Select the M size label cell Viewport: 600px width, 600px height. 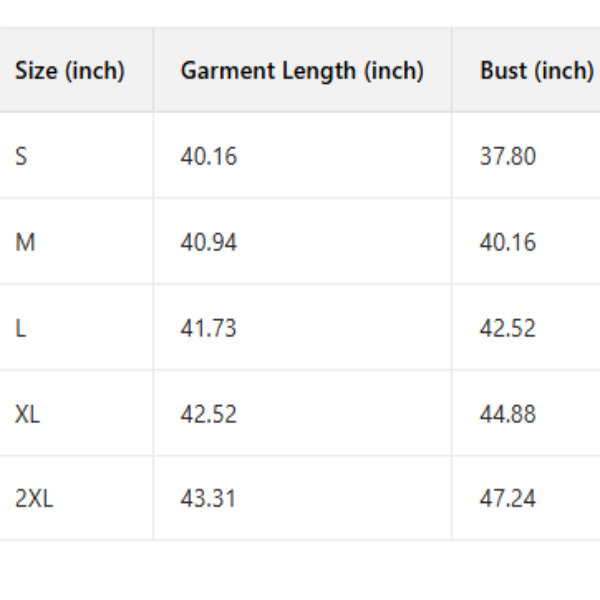coord(25,242)
